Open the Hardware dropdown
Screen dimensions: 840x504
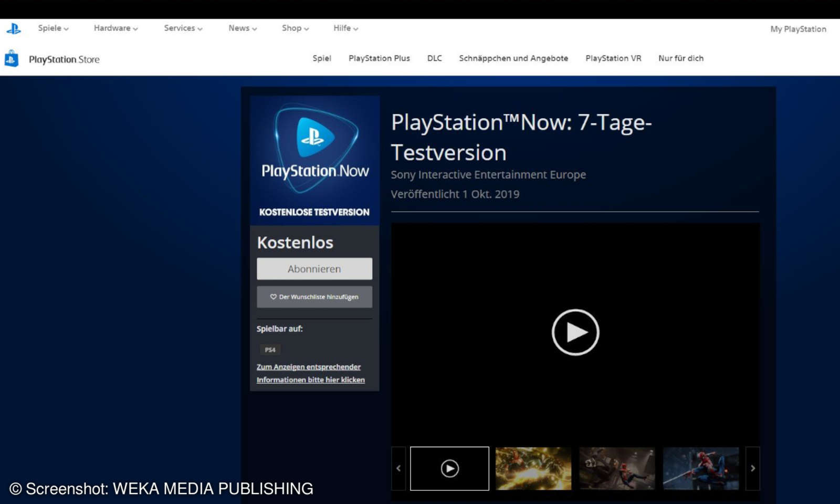point(115,28)
